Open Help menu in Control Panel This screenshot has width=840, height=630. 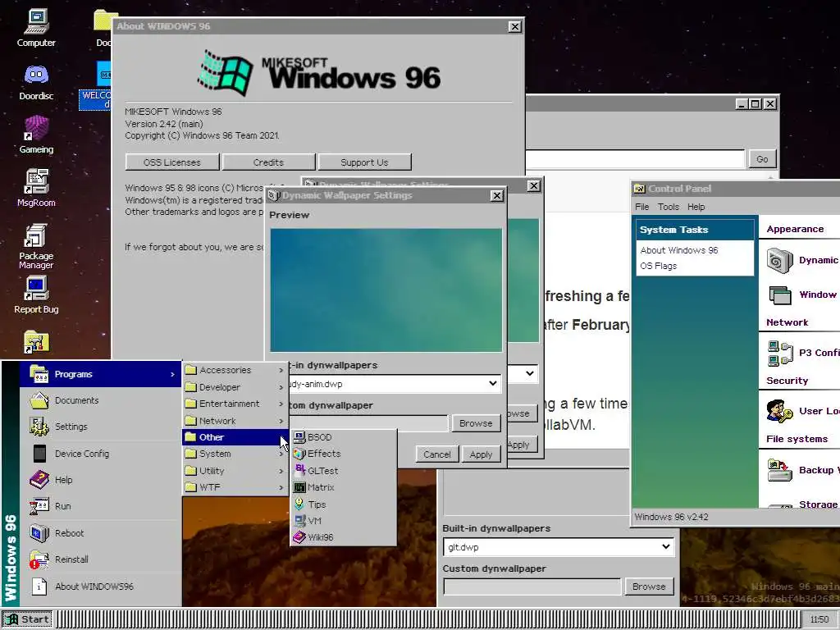(x=696, y=207)
